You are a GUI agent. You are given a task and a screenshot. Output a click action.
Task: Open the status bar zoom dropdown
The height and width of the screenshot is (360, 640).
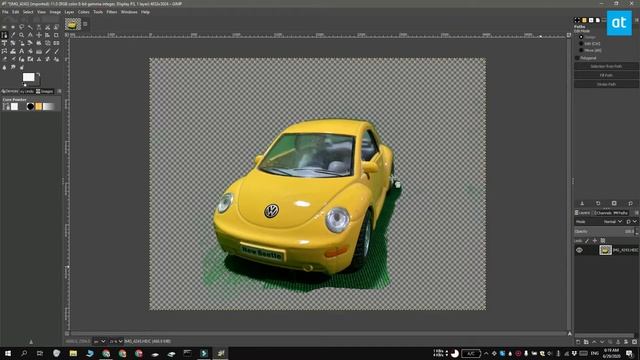tap(116, 341)
